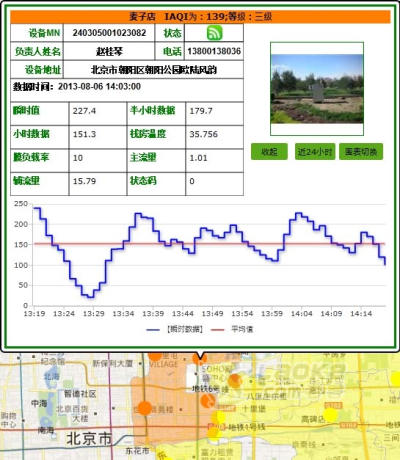Click 北京市 label on the map
This screenshot has width=400, height=460.
[89, 438]
